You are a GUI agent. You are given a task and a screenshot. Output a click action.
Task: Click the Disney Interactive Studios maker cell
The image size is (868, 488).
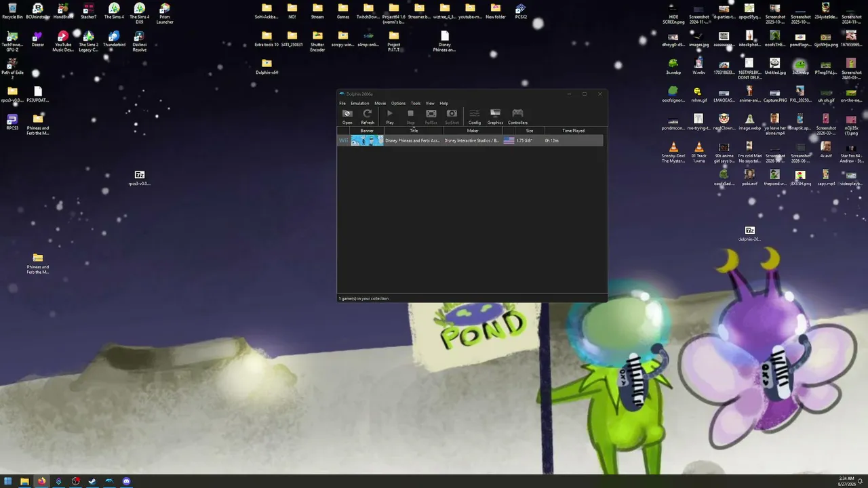(x=472, y=140)
